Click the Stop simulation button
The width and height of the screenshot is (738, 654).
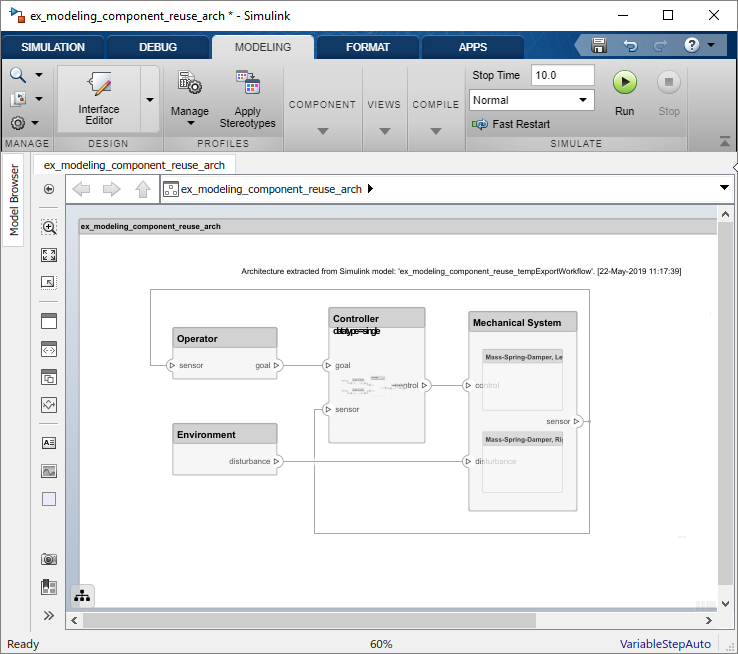(x=669, y=94)
